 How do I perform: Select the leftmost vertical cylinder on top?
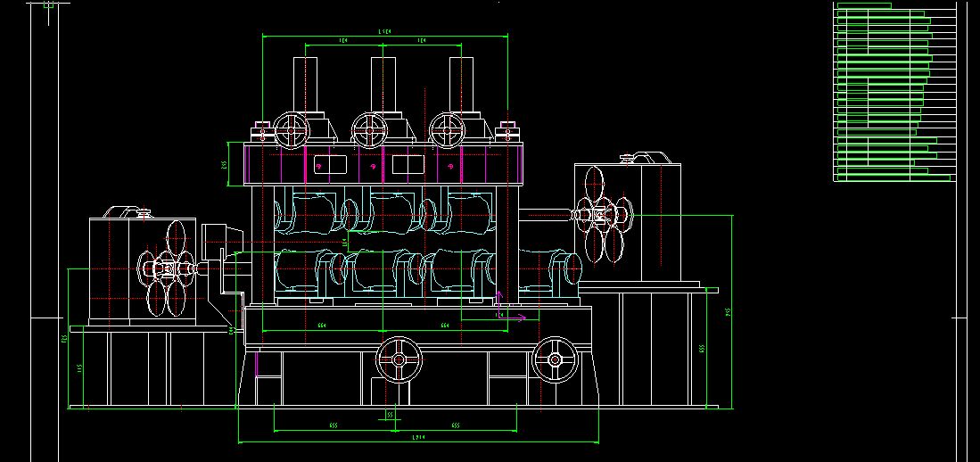[305, 85]
